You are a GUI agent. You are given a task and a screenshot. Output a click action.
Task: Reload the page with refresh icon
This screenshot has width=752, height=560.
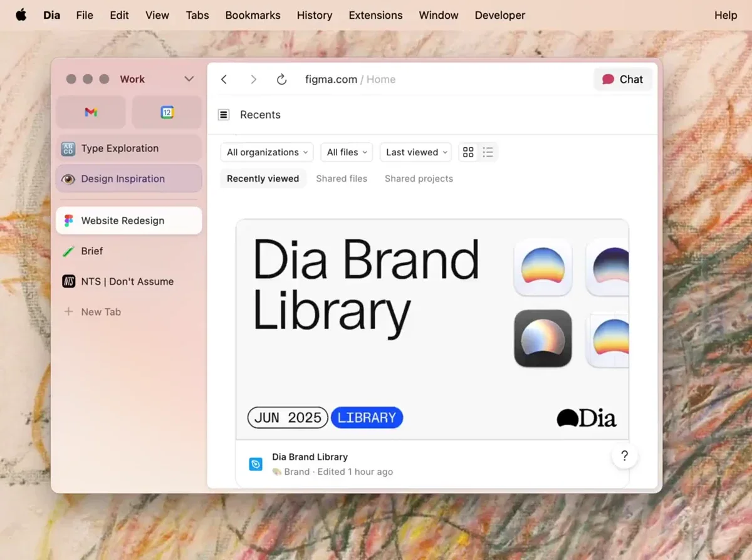(x=282, y=80)
